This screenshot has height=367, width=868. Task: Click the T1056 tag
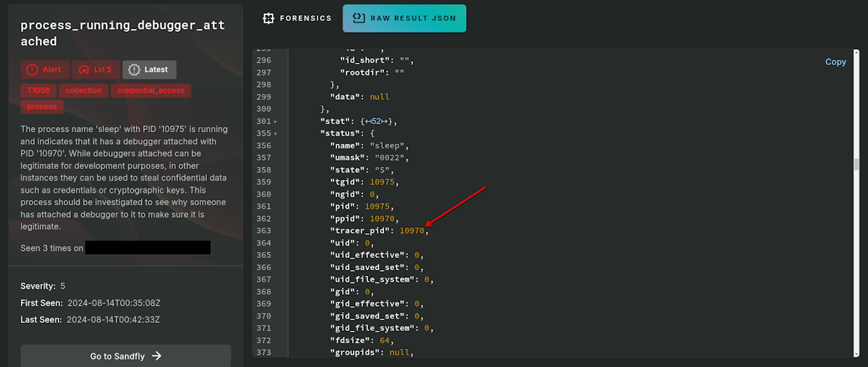39,90
